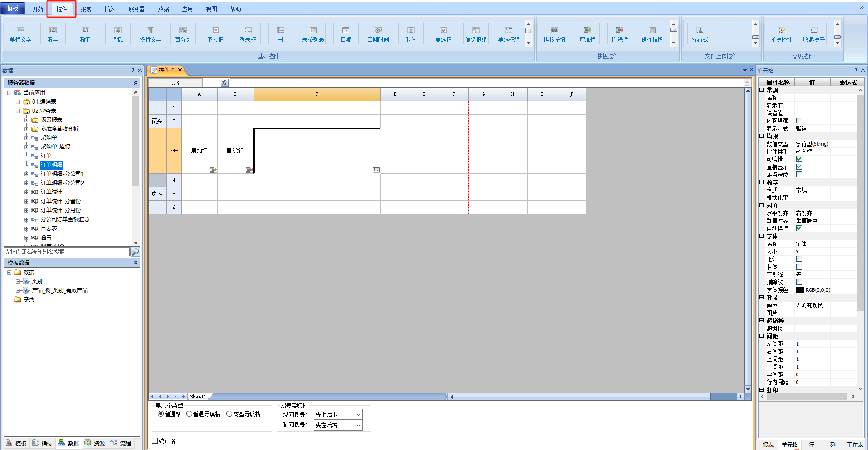Insert the tree control
This screenshot has width=868, height=450.
281,33
